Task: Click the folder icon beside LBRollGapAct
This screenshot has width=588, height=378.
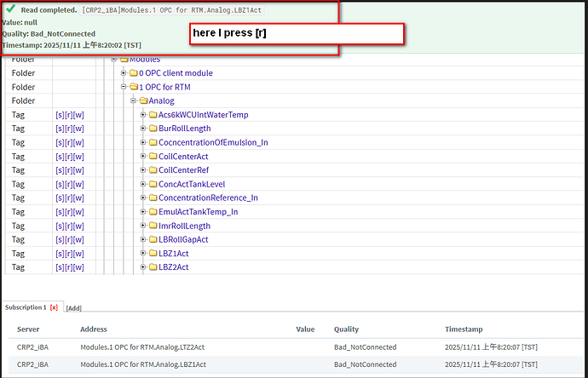Action: pyautogui.click(x=153, y=239)
